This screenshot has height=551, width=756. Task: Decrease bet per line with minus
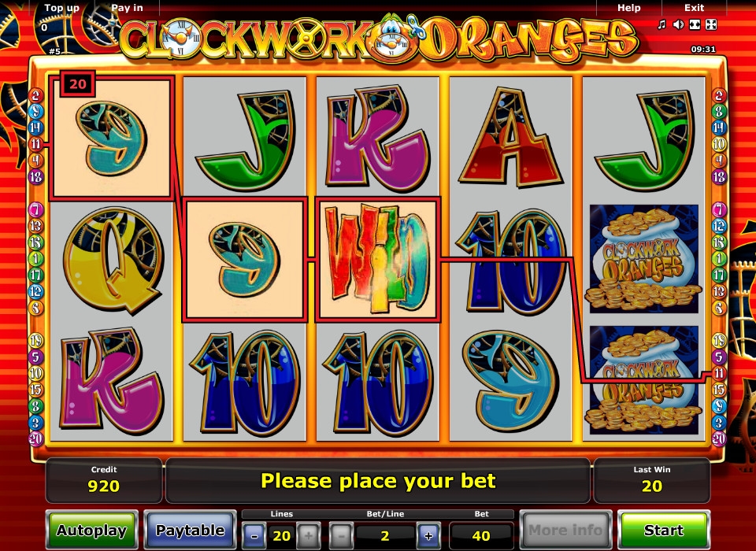click(341, 535)
